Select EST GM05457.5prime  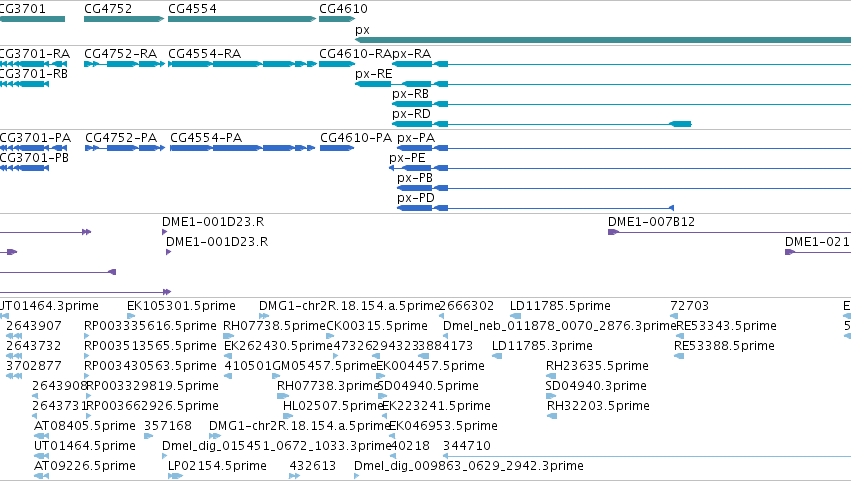(324, 366)
